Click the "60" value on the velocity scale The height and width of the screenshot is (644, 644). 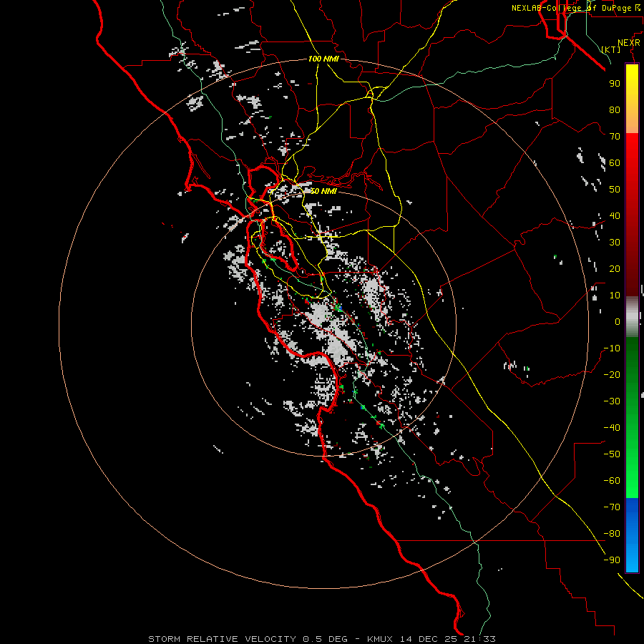(615, 162)
